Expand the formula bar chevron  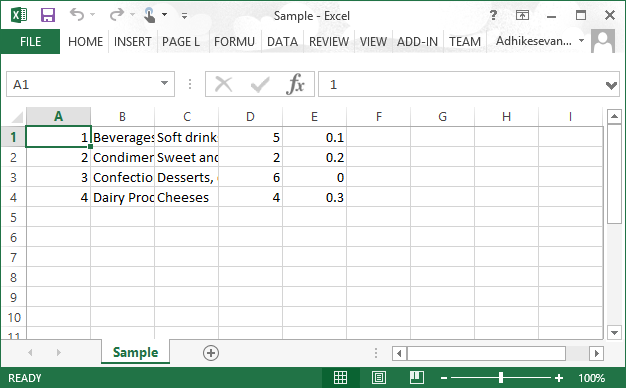pyautogui.click(x=611, y=85)
